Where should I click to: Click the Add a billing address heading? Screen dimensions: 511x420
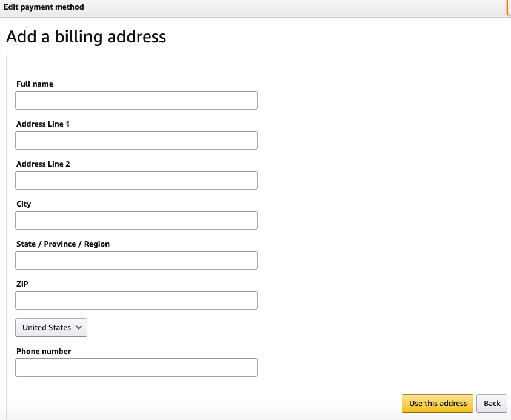point(86,37)
